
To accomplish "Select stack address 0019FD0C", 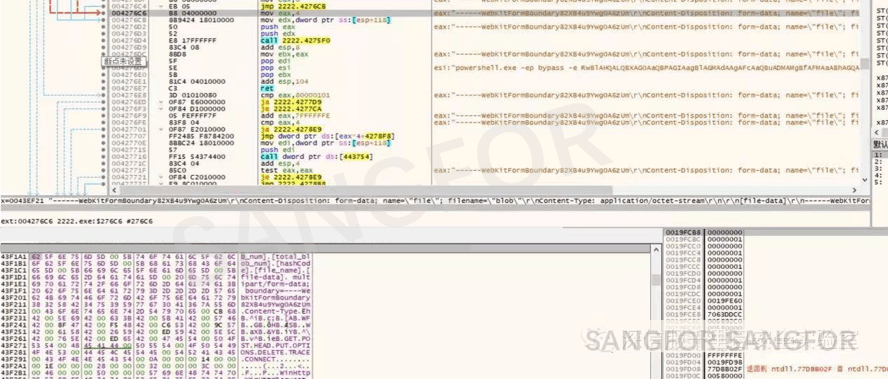I will pyautogui.click(x=683, y=375).
